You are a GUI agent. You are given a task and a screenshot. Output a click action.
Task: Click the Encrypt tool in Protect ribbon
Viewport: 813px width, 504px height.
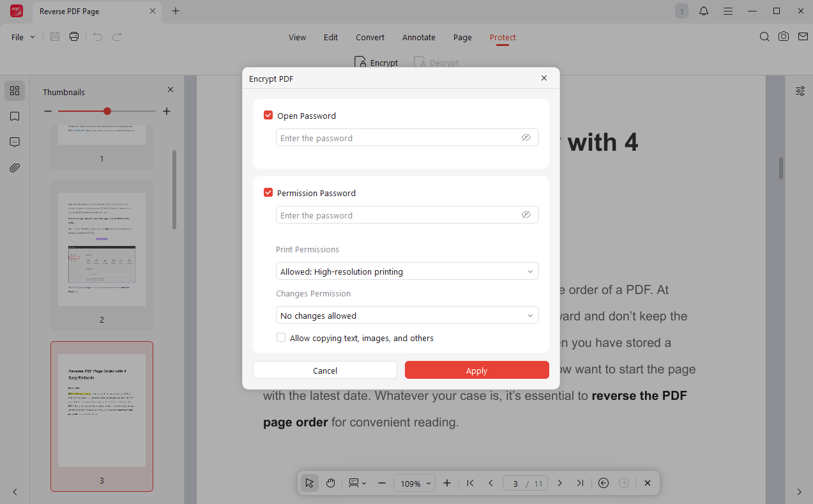[376, 63]
